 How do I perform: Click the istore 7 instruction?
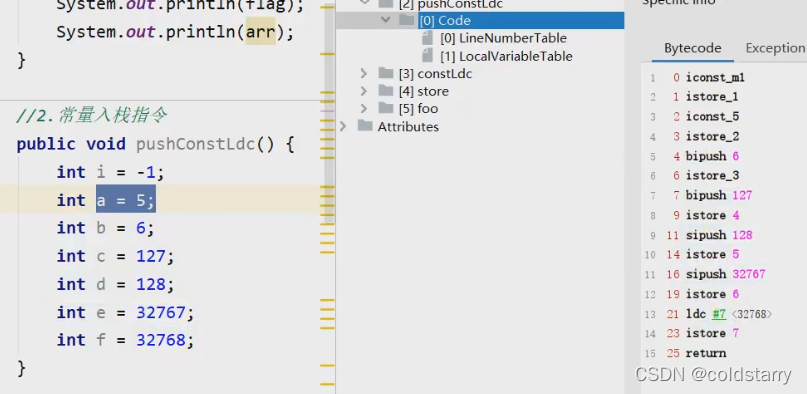pos(713,333)
